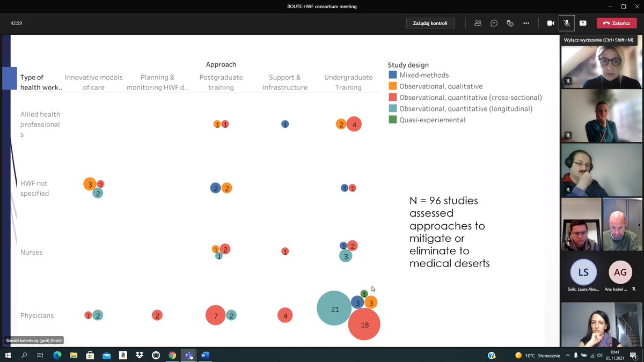Click the Observational, qualitative orange swatch

[x=393, y=86]
